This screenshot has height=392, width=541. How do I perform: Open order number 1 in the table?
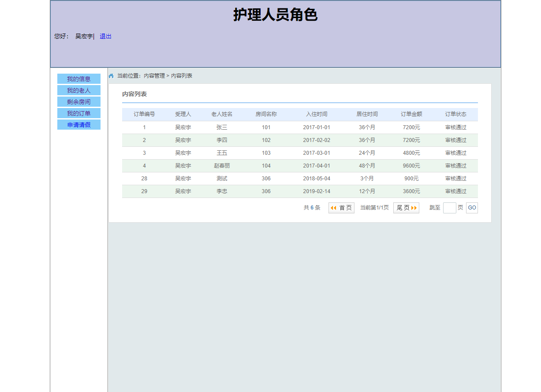[x=144, y=127]
